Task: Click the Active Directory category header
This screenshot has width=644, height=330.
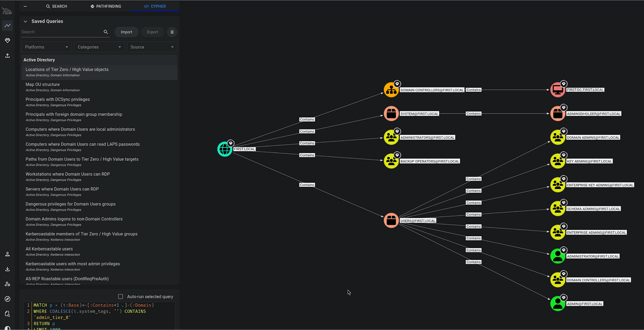Action: point(99,60)
